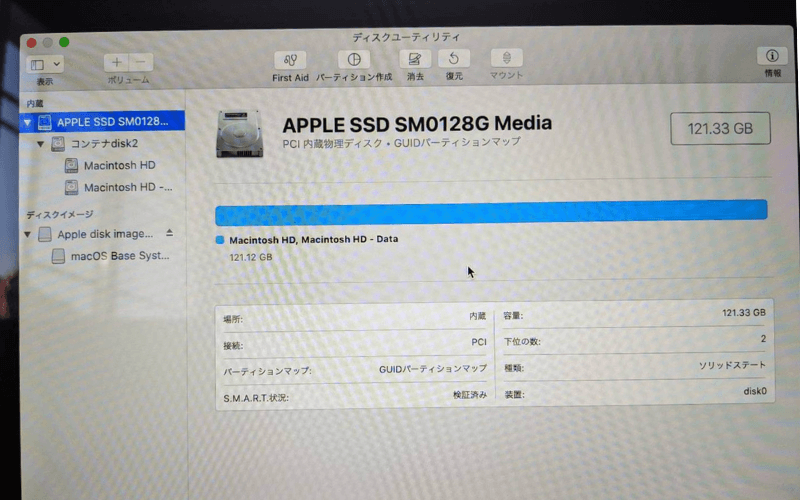Click the Apple disk image icon

tap(45, 234)
